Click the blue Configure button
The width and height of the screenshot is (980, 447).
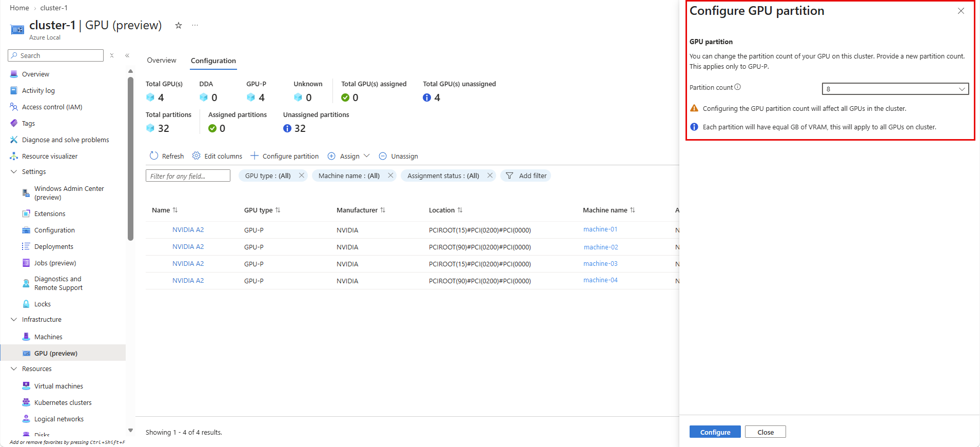[715, 432]
